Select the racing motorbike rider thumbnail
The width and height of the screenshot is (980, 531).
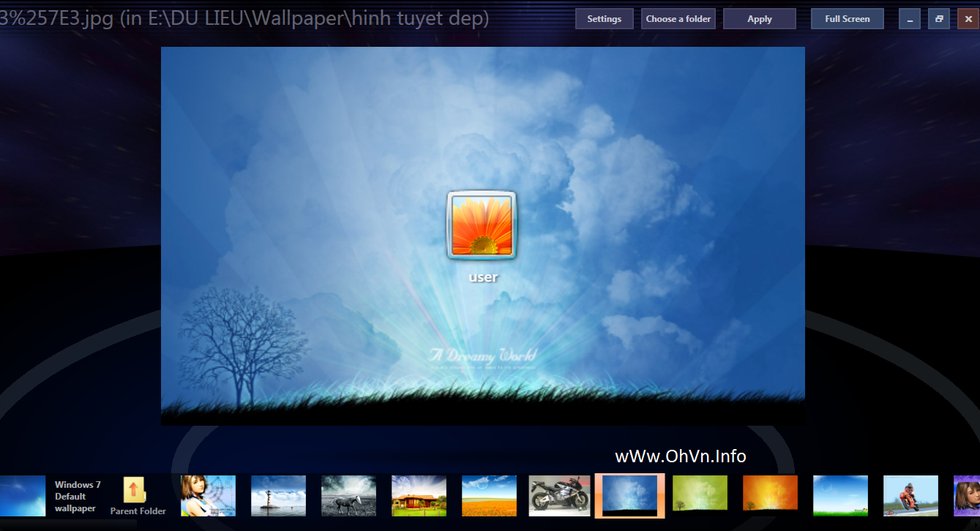click(x=911, y=496)
